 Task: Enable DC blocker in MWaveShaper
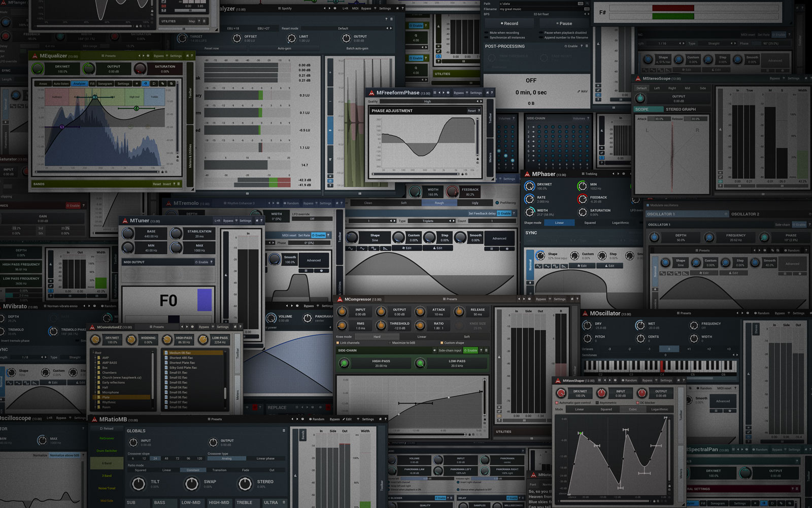(637, 403)
